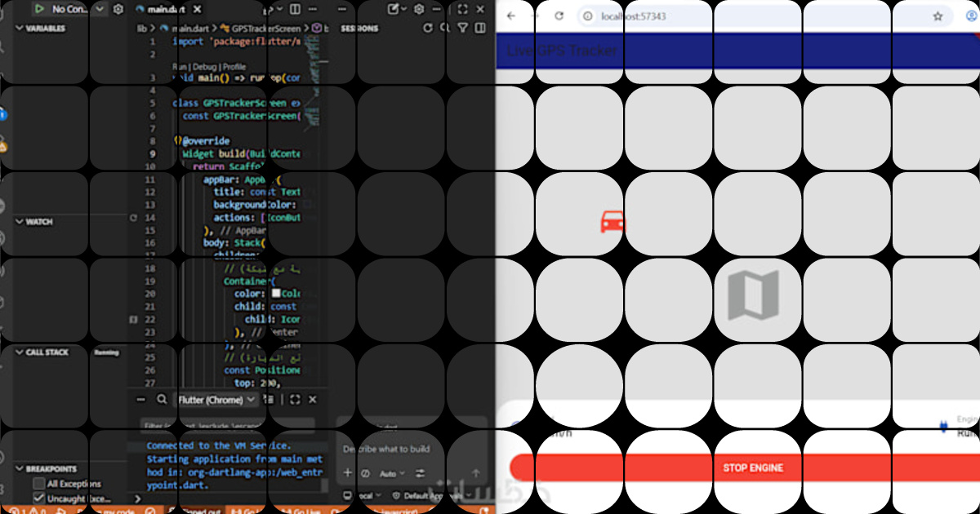Filter the Sessions list
The image size is (980, 514).
(463, 28)
